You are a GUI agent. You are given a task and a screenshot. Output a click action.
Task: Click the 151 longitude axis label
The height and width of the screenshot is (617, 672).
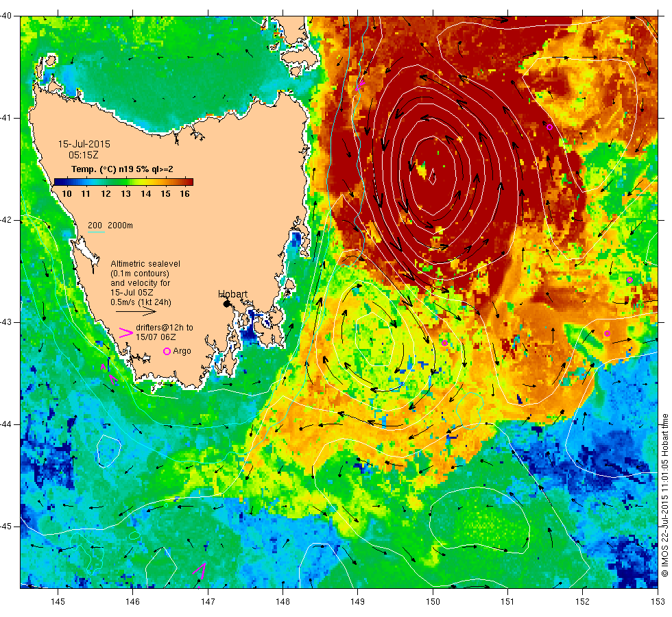(x=507, y=602)
